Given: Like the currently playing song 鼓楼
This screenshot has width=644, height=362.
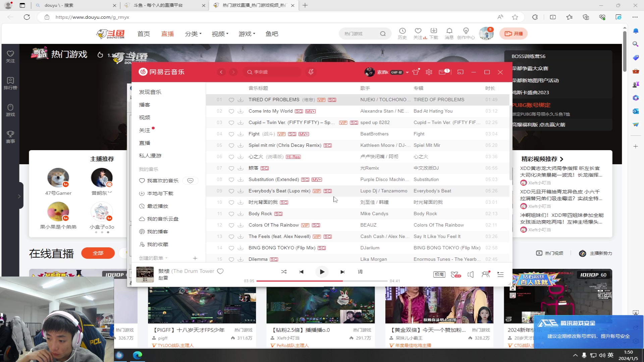Looking at the screenshot, I should [x=220, y=271].
